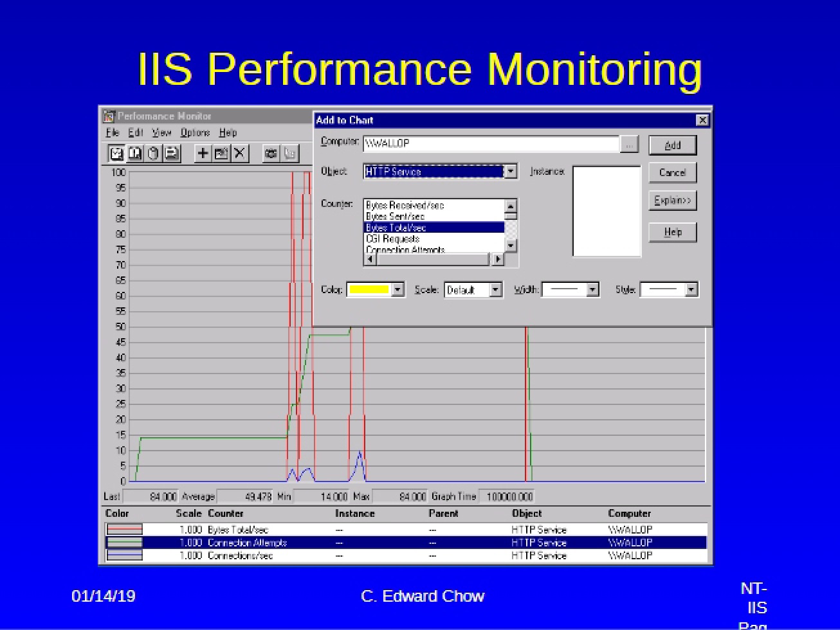Click the Add button in the dialog
Screen dimensions: 840x630
click(673, 145)
